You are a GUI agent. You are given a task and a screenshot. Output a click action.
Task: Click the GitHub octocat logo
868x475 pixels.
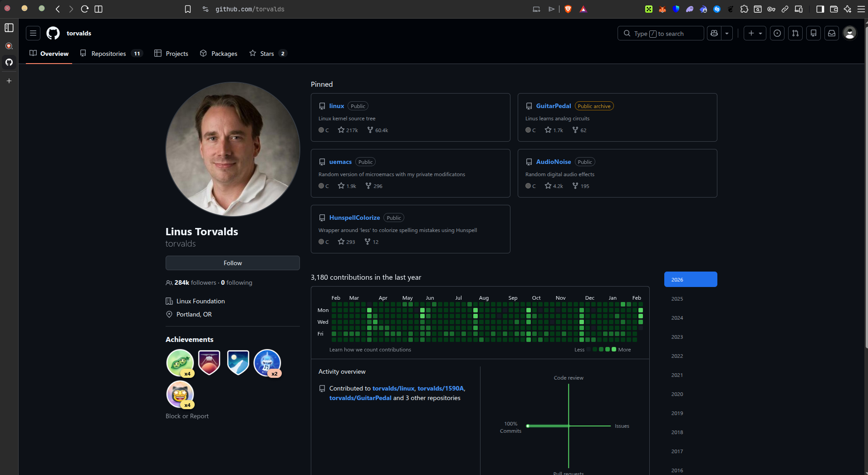coord(52,33)
